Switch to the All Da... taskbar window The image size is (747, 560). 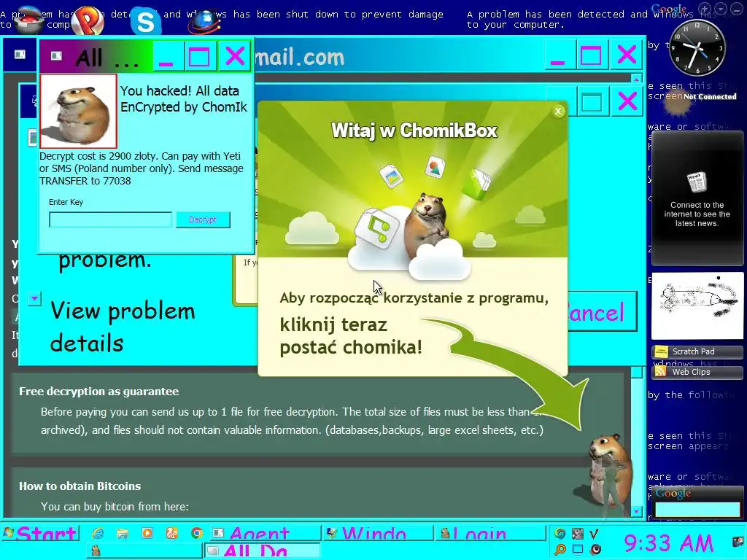coord(262,551)
